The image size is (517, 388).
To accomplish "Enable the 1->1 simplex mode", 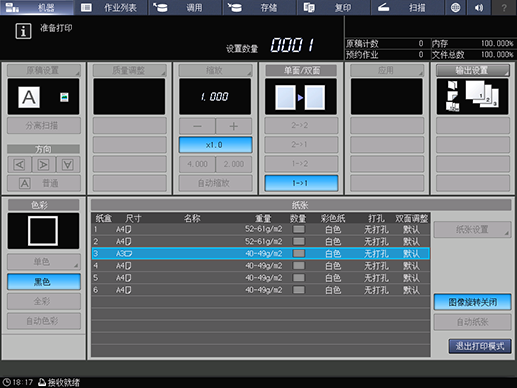I will click(x=301, y=183).
